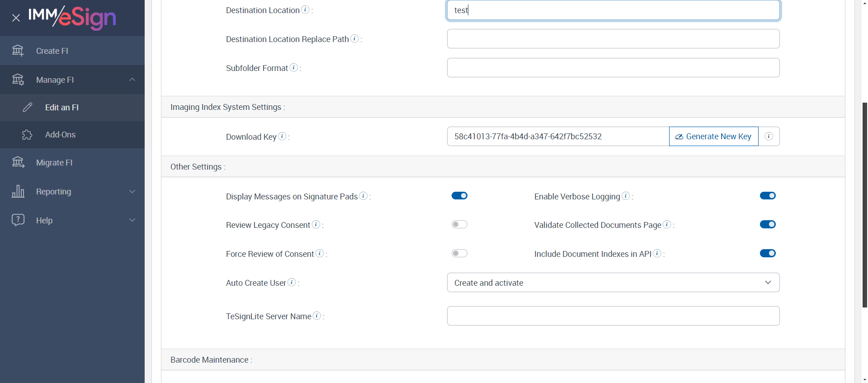
Task: Expand the Reporting menu chevron
Action: click(x=132, y=191)
